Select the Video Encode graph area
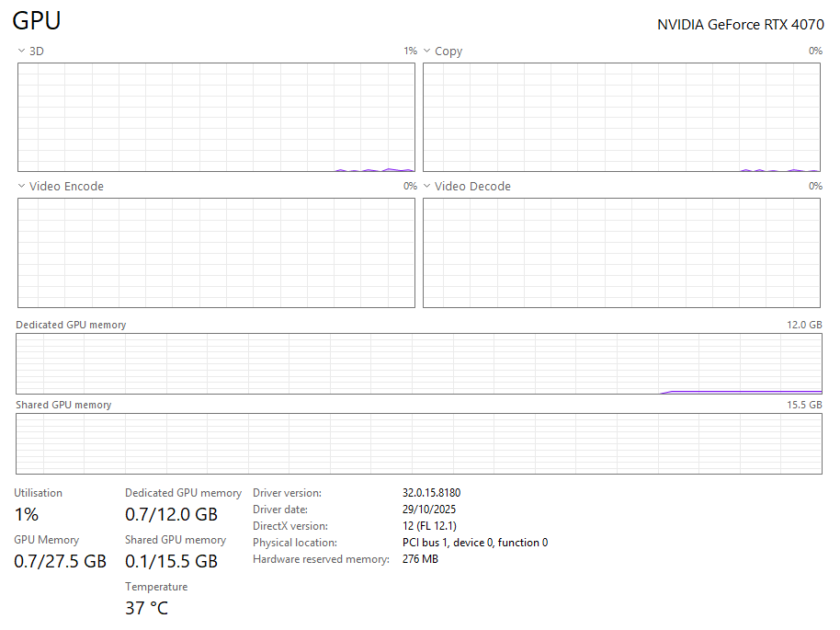Screen dimensions: 840x630 [x=216, y=253]
